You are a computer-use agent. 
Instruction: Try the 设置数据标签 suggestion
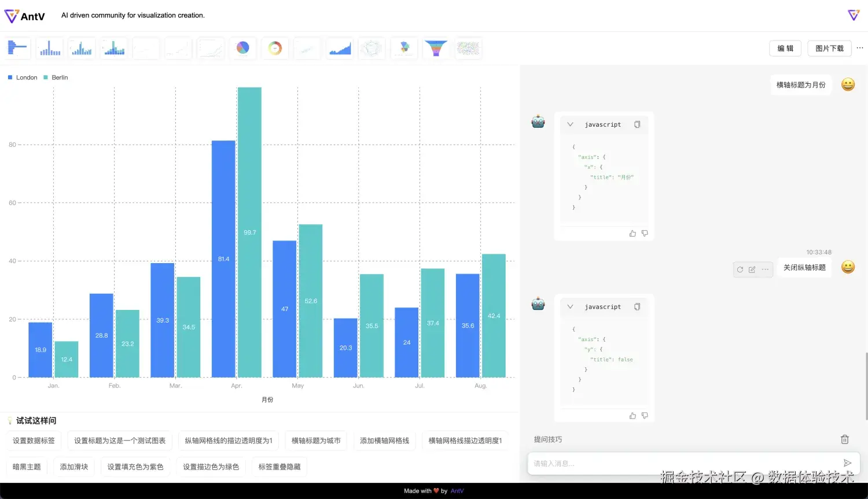click(x=34, y=441)
